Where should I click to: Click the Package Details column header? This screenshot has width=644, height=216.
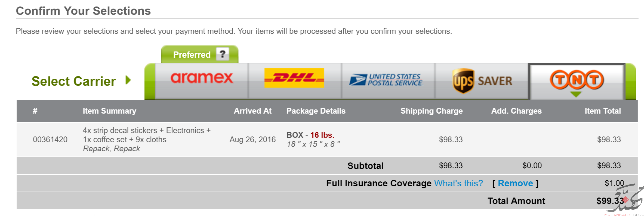coord(316,111)
